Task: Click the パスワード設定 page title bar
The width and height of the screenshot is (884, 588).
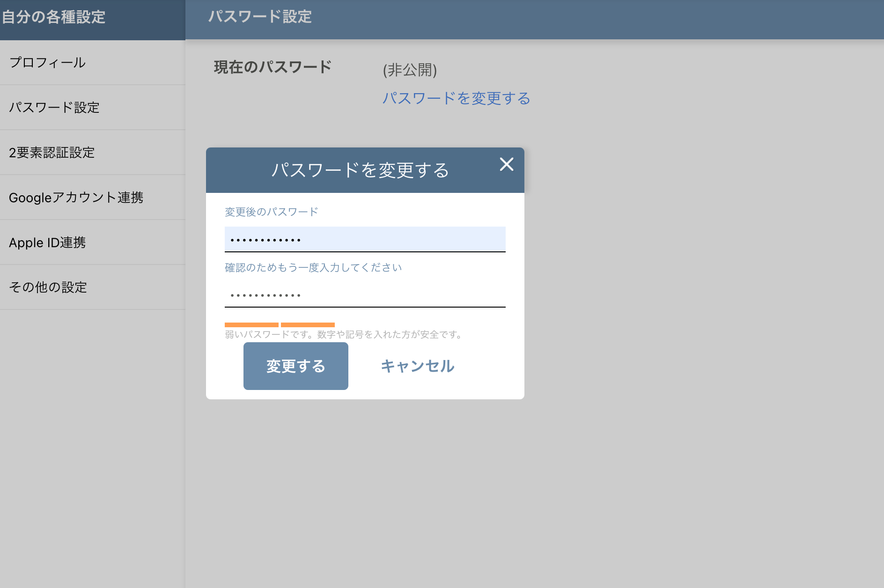Action: click(260, 17)
